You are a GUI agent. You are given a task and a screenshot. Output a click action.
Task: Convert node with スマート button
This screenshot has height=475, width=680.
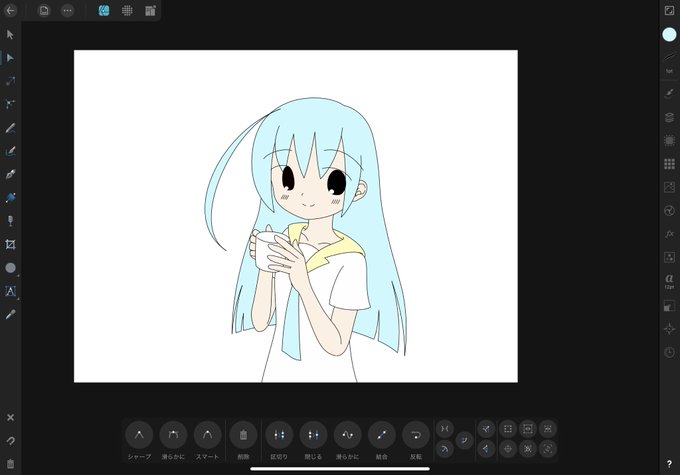(207, 435)
